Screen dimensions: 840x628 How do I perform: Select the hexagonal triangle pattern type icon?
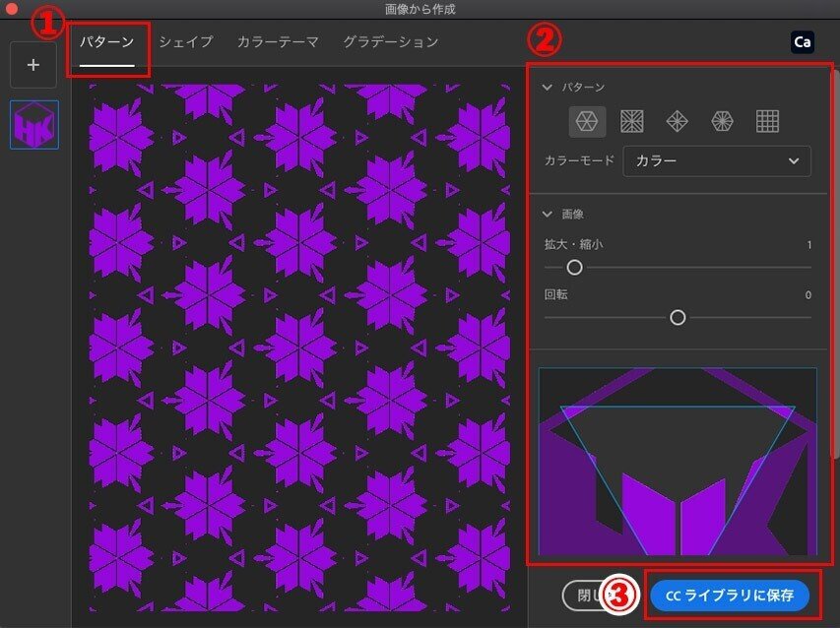tap(587, 121)
